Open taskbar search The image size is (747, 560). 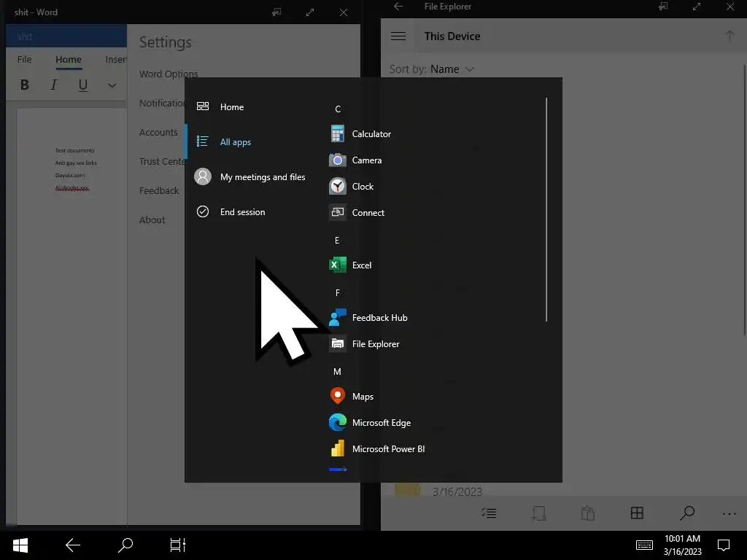point(125,545)
